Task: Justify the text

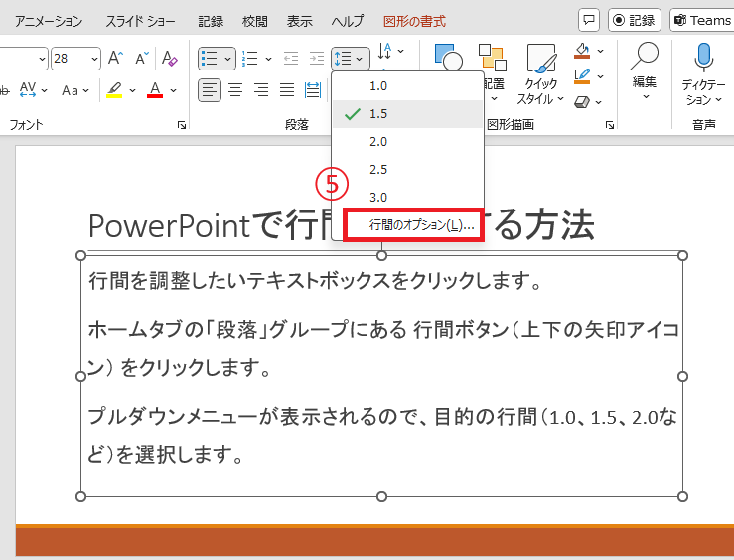Action: 287,89
